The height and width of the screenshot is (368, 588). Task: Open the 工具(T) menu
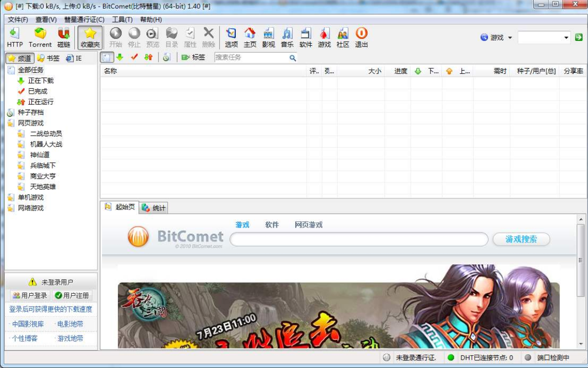coord(122,19)
